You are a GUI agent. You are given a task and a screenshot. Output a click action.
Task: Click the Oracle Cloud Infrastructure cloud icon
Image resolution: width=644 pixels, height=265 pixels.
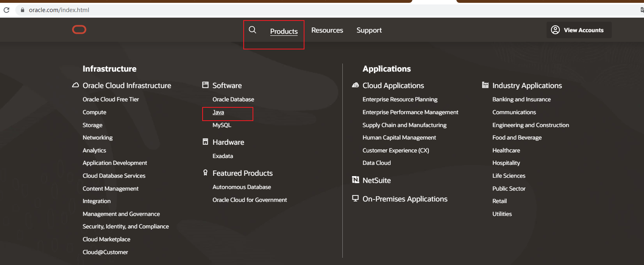(75, 85)
